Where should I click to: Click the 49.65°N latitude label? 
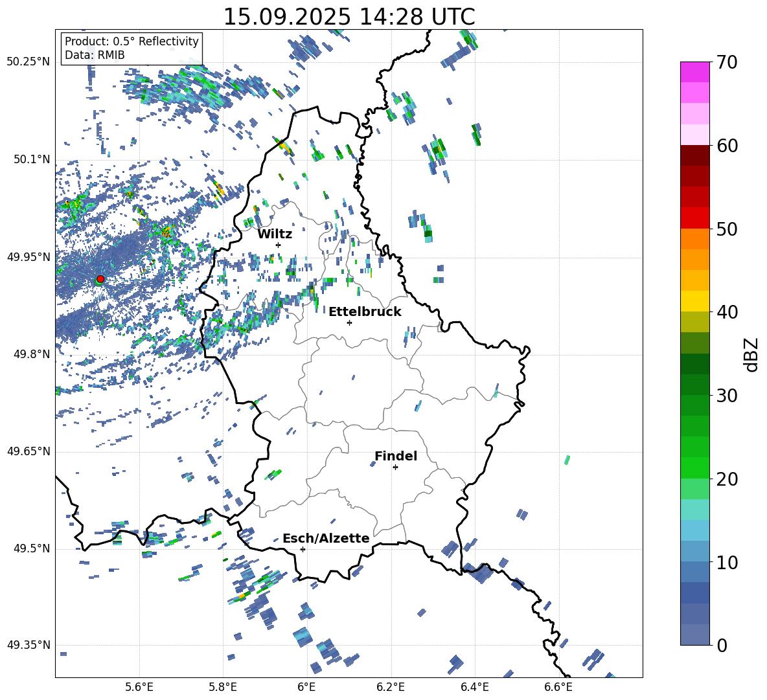pos(29,451)
